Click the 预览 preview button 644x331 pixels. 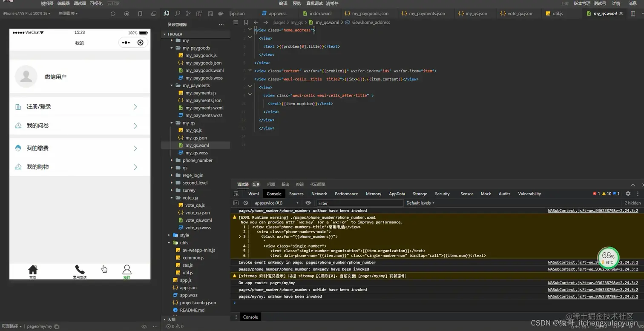(297, 3)
